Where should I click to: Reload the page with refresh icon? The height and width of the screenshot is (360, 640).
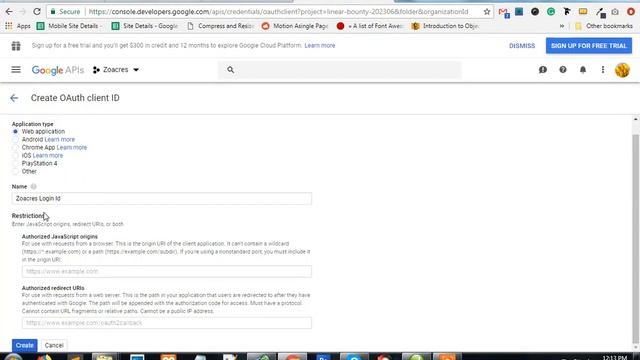(37, 12)
